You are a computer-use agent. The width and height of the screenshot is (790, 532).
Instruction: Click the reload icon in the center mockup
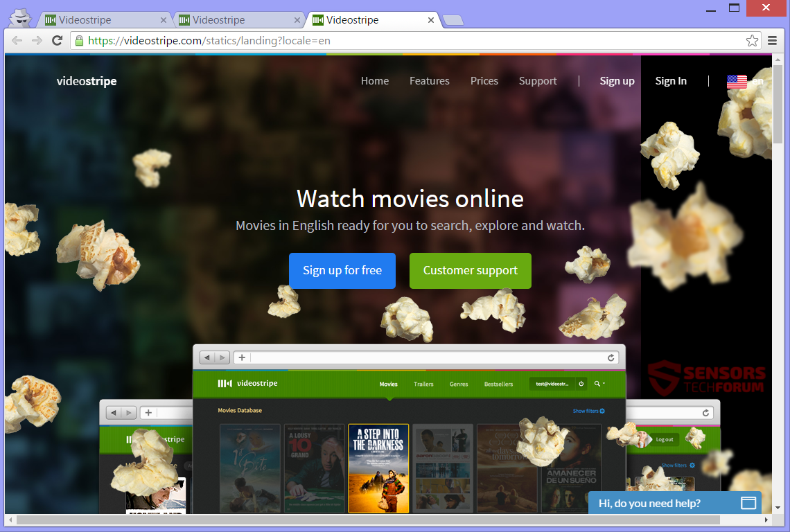click(611, 357)
